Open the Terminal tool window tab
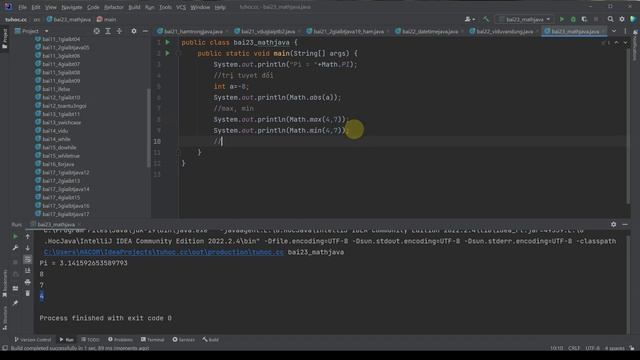The height and width of the screenshot is (360, 640). click(152, 340)
